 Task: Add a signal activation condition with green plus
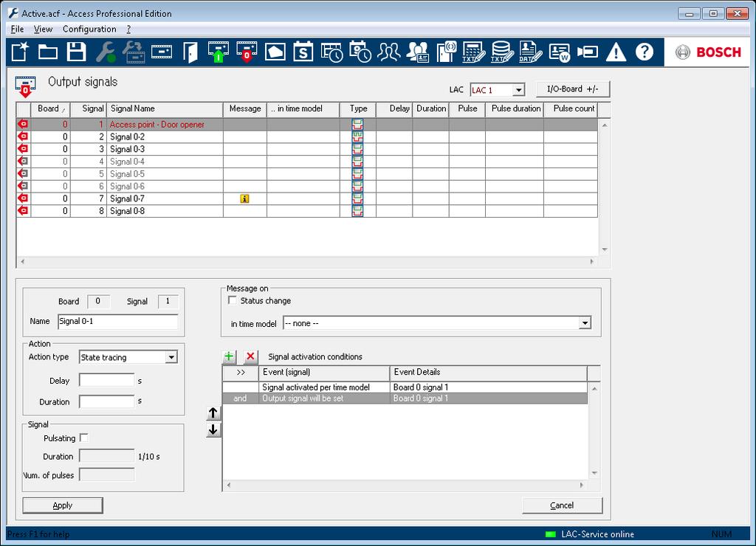point(229,356)
